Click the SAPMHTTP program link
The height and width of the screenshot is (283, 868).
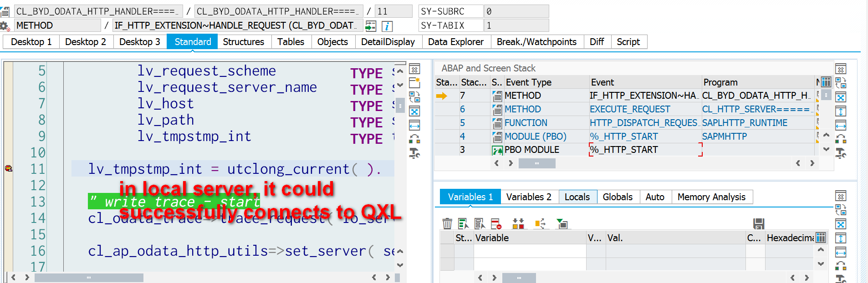[725, 136]
